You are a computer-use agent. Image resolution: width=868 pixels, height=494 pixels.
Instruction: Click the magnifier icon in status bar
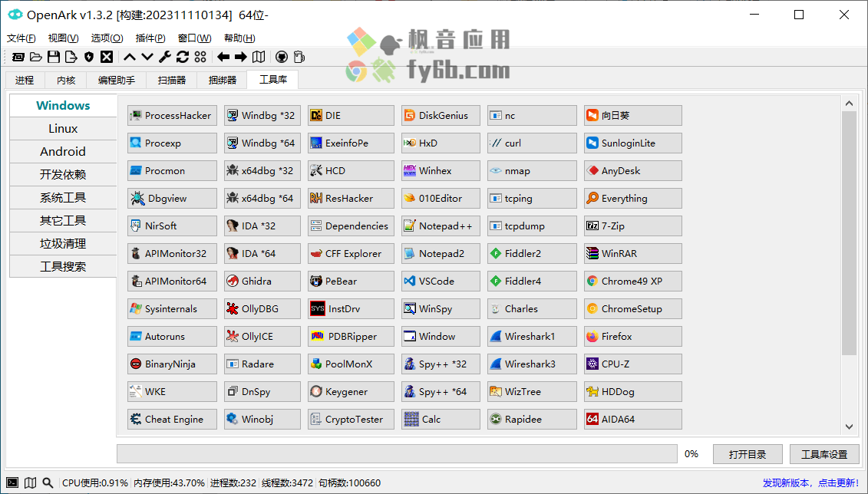pos(48,483)
